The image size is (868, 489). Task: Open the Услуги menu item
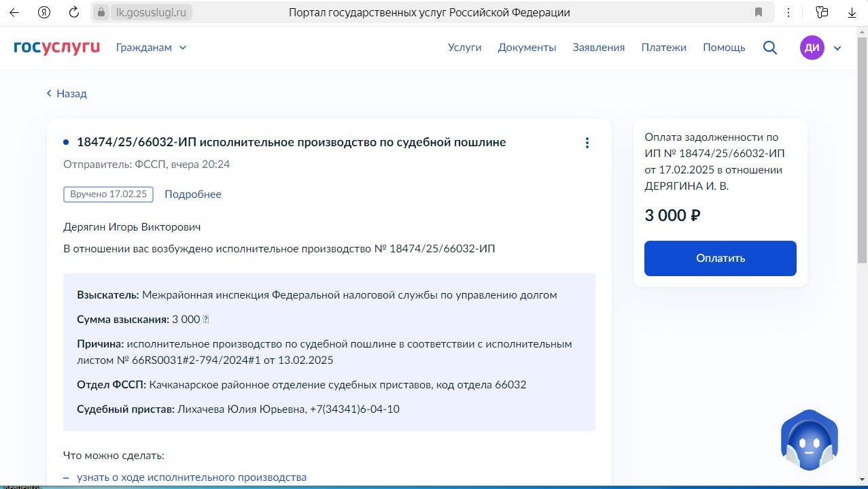pos(465,48)
